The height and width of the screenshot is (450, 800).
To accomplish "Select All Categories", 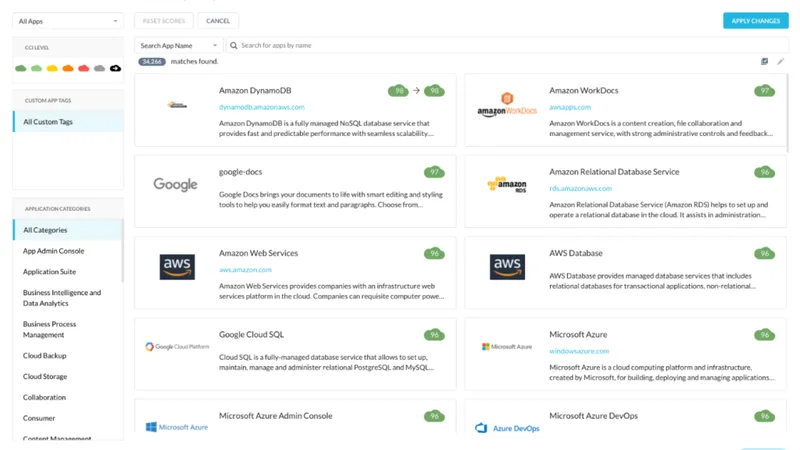I will point(68,230).
